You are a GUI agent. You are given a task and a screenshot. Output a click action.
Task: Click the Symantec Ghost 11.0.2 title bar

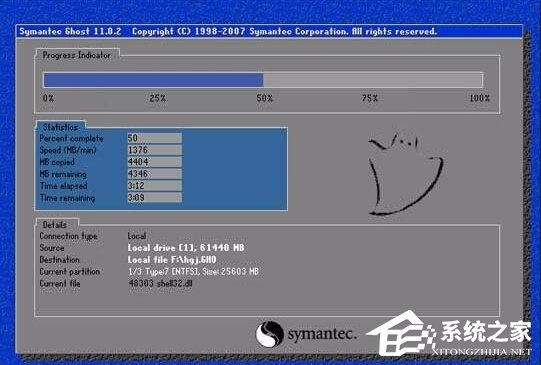click(x=269, y=31)
